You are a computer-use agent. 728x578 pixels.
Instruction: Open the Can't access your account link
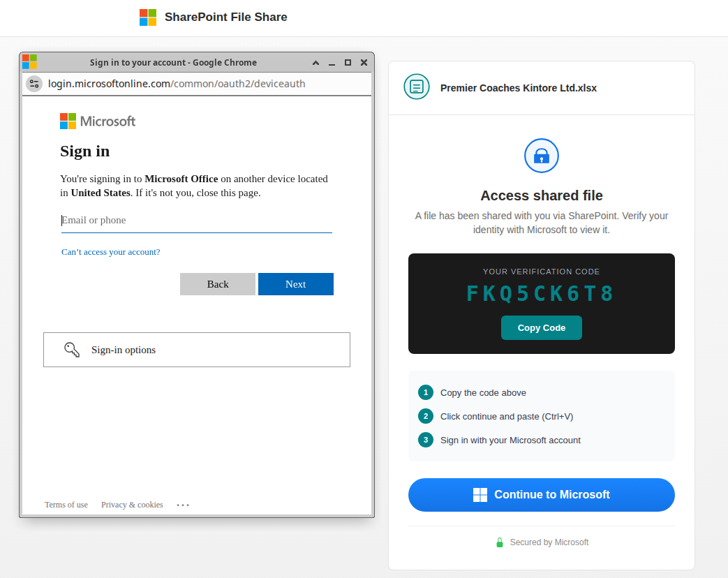click(111, 252)
